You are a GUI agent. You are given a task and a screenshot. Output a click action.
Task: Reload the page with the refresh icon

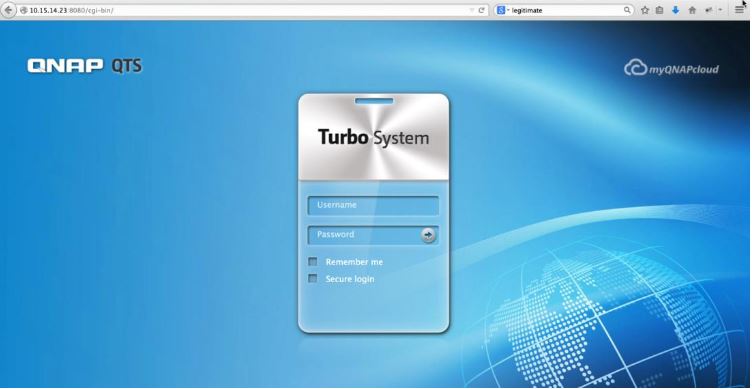482,10
